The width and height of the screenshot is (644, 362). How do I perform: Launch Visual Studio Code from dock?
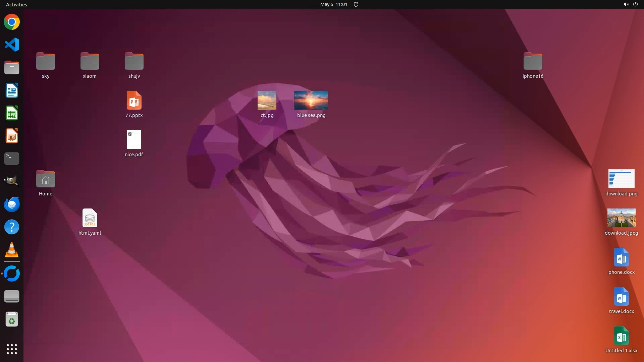[x=12, y=45]
